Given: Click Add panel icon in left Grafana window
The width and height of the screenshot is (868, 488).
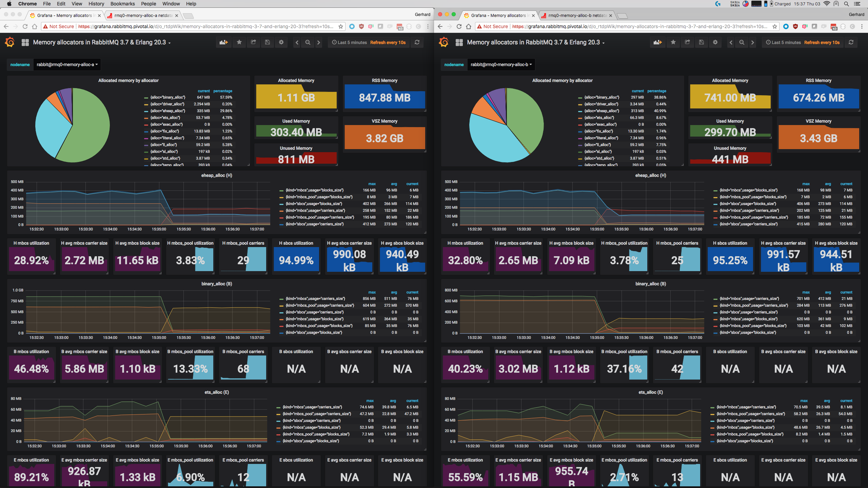Looking at the screenshot, I should click(x=224, y=42).
